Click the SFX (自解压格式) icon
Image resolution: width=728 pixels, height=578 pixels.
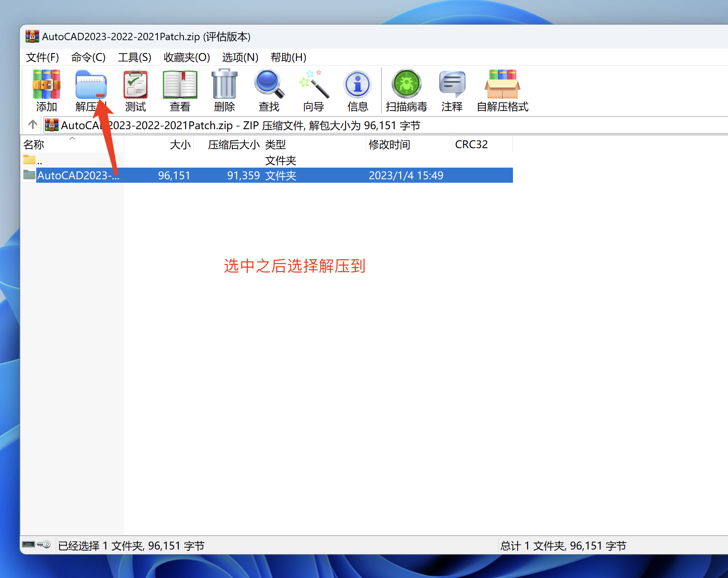click(503, 84)
